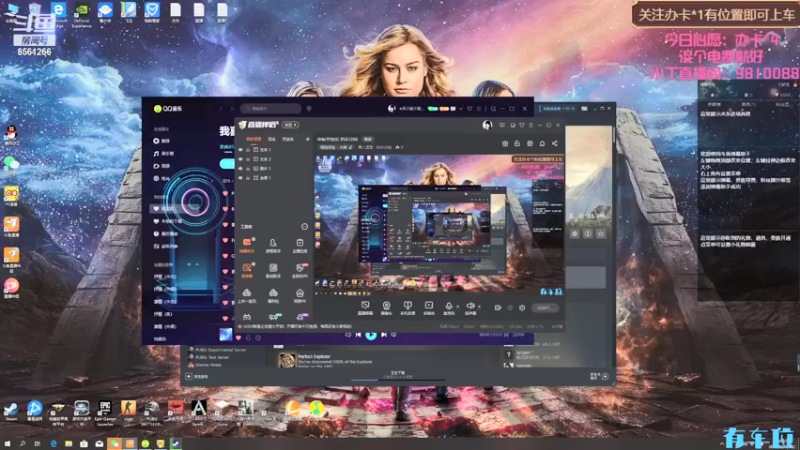
Task: Open QQ Music account dropdown arrow
Action: click(x=461, y=109)
